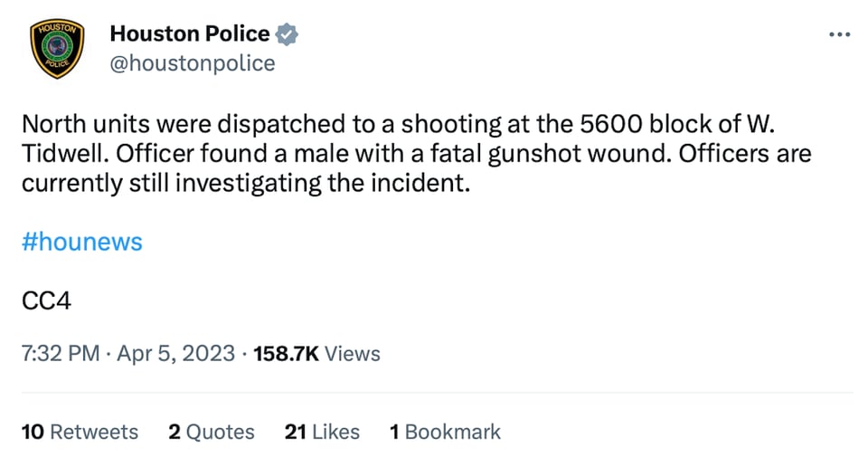Click the Houston Police badge avatar
The width and height of the screenshot is (868, 467).
tap(57, 48)
